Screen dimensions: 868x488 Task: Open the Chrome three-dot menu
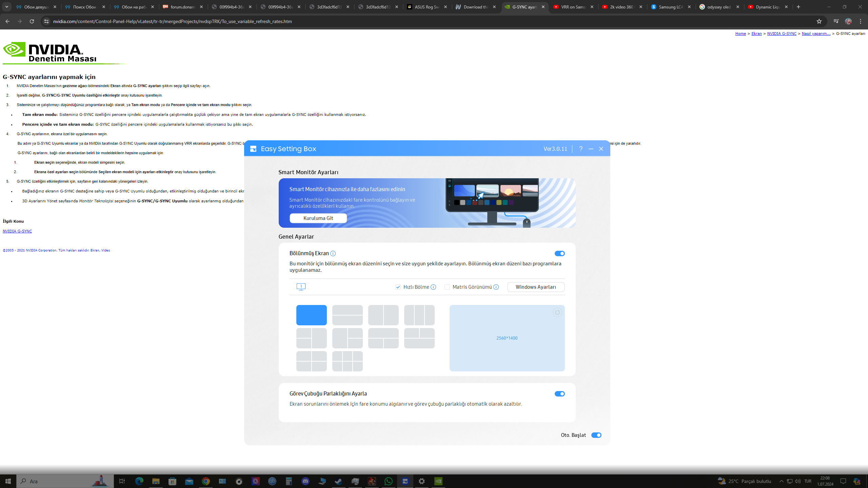click(861, 21)
